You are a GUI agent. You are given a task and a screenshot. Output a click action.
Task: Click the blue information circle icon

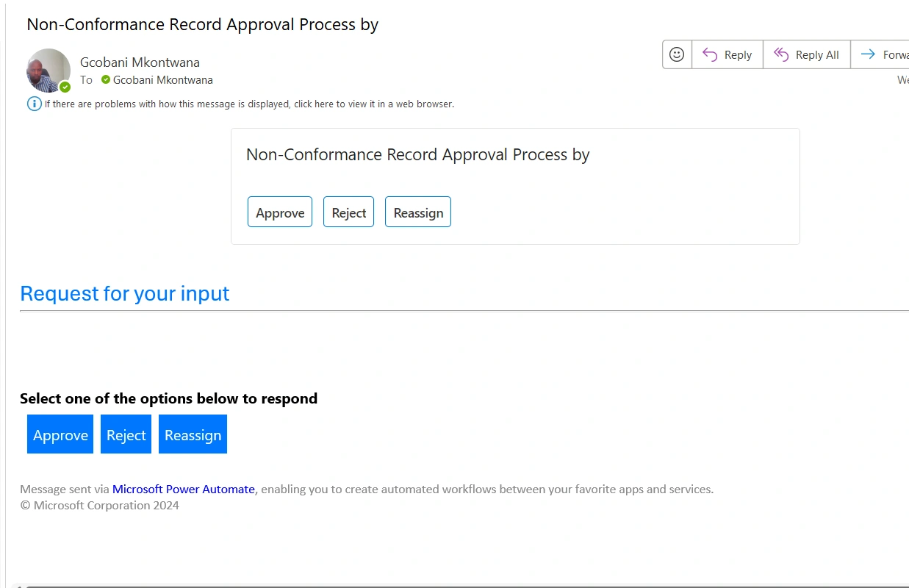pos(34,104)
